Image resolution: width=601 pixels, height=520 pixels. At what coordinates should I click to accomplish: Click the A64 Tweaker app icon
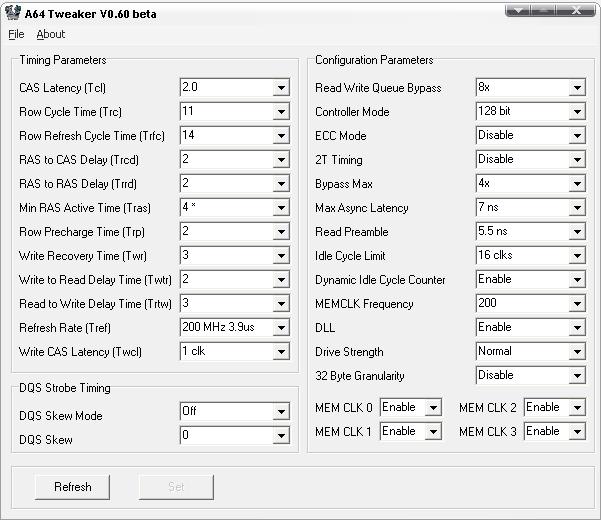[13, 12]
